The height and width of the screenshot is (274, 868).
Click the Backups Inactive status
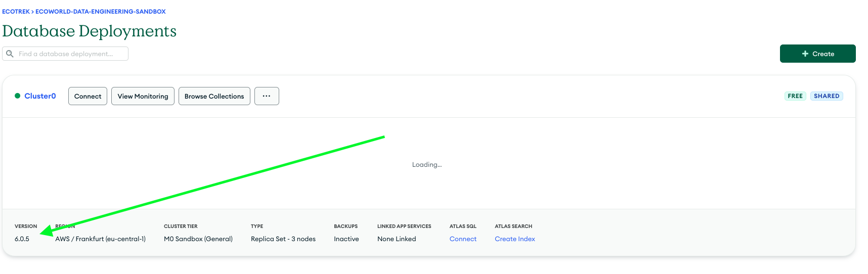(346, 239)
